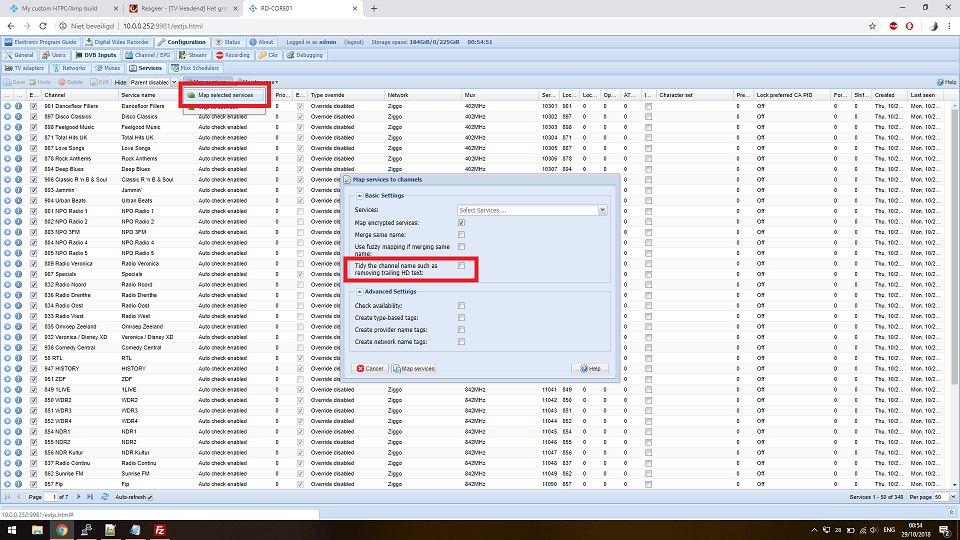Screen dimensions: 960x540
Task: Open the TV adapters tab
Action: (x=24, y=68)
